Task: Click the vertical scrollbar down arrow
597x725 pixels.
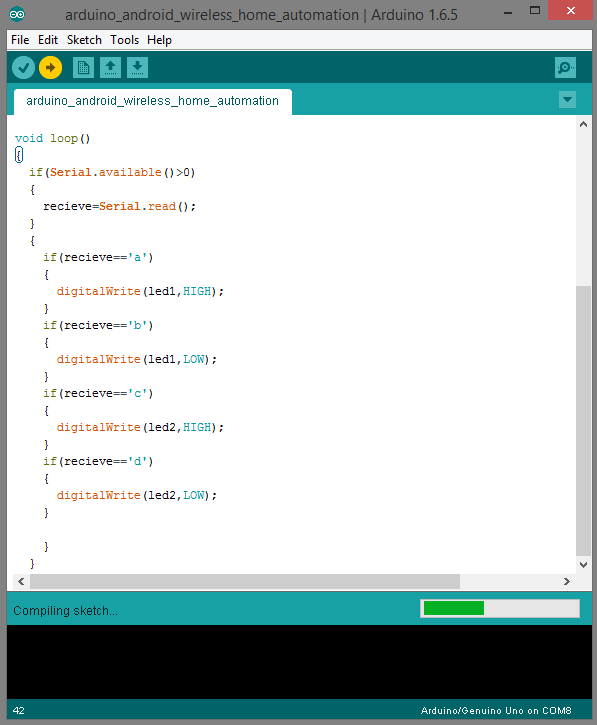Action: click(x=584, y=565)
